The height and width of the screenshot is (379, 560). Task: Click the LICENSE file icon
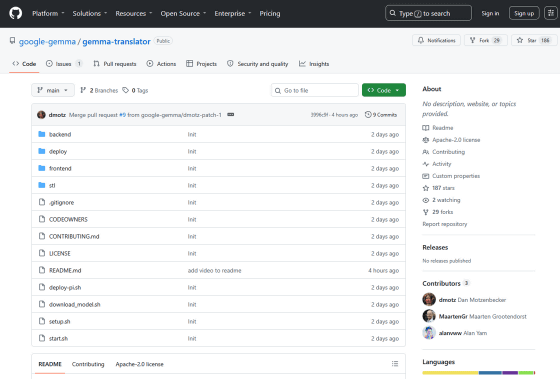(42, 253)
